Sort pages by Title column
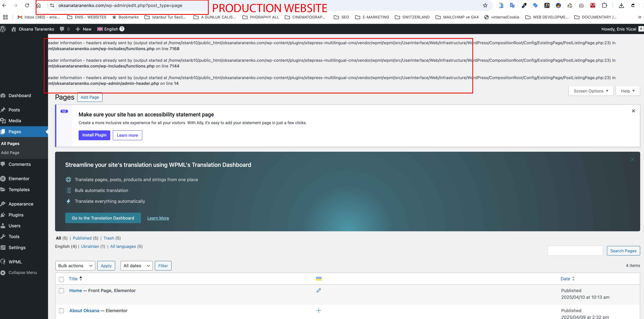644x319 pixels. pos(75,279)
